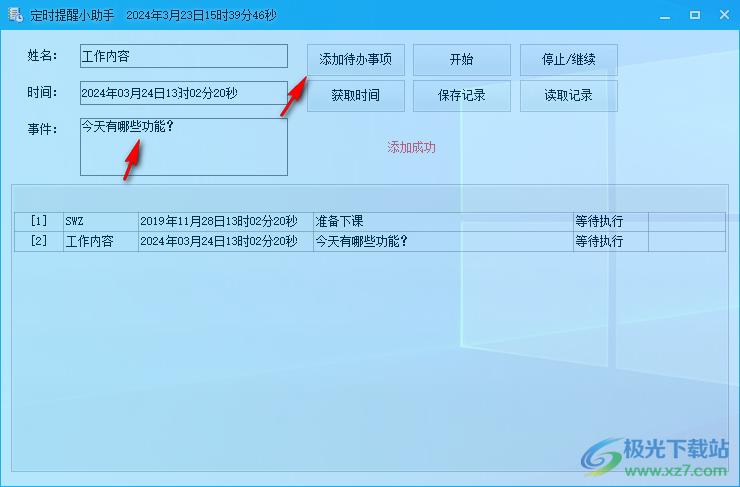Focus the 时间 input field

point(184,93)
